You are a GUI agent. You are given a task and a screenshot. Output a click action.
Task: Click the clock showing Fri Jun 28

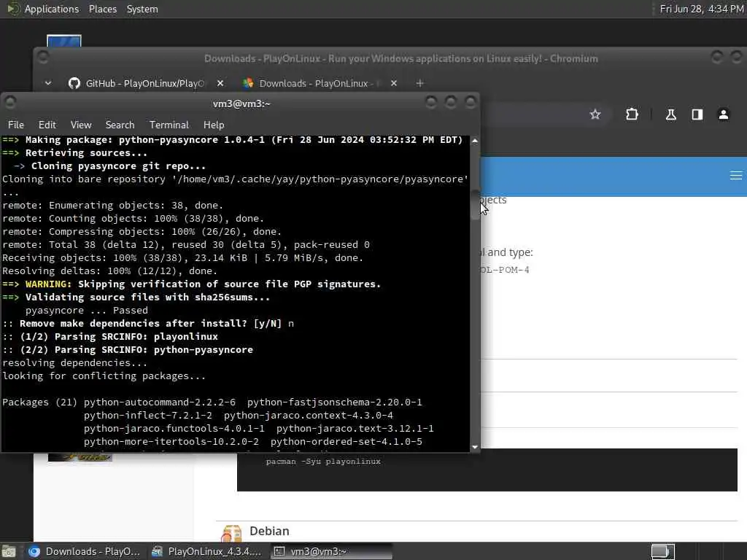pos(701,9)
